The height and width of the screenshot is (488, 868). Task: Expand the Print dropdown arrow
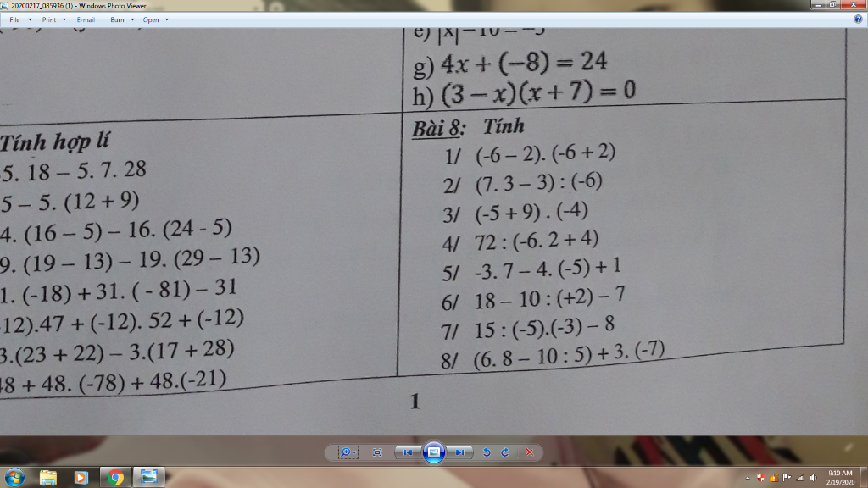pyautogui.click(x=64, y=20)
